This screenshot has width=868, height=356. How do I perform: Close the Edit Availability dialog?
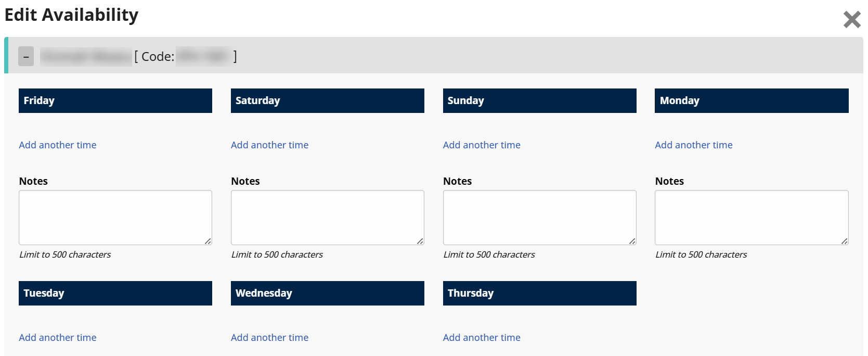point(852,20)
